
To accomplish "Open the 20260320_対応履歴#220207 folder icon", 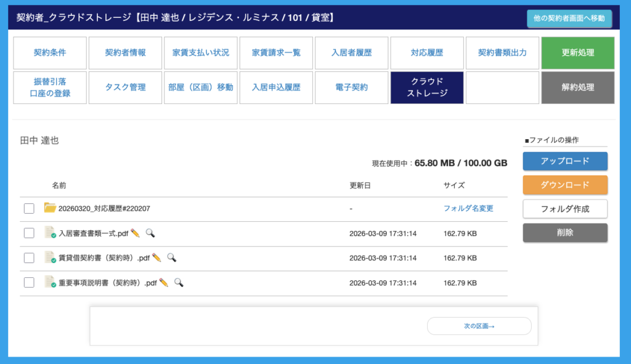I will pyautogui.click(x=50, y=208).
